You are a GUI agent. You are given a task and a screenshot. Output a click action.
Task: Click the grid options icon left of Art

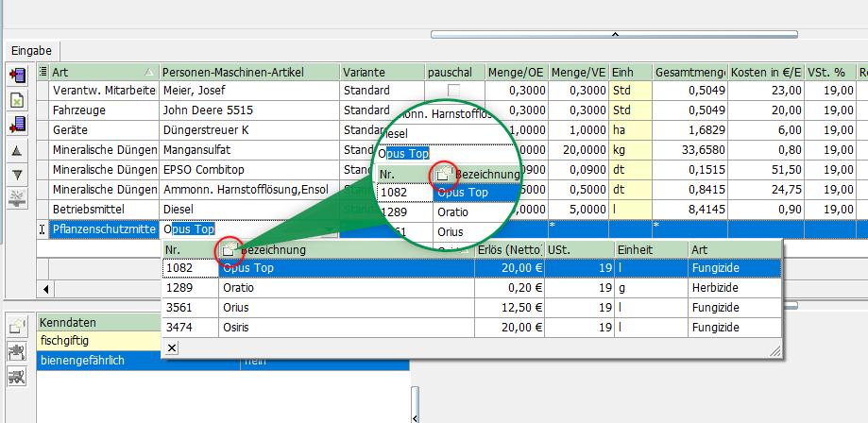tap(43, 72)
